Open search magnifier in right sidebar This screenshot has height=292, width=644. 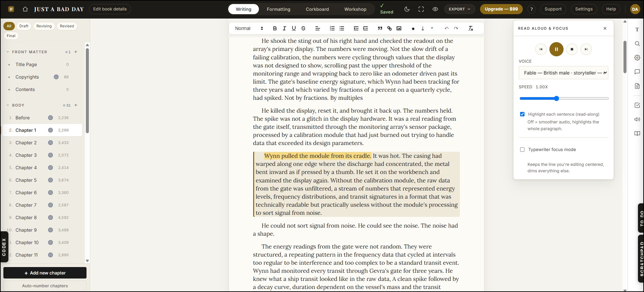coord(637,43)
